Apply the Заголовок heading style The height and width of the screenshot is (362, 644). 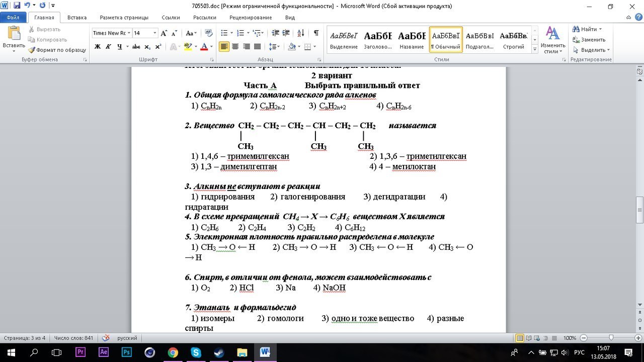(x=378, y=40)
